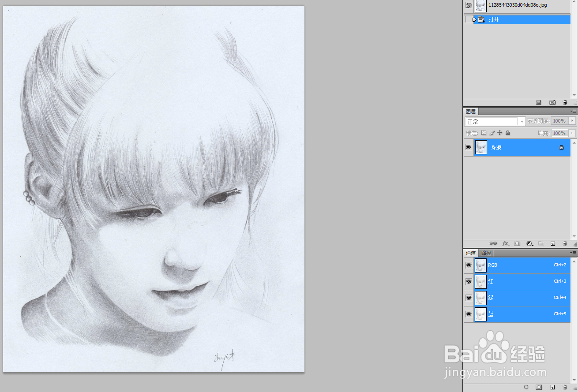Hide the 绿 (green) channel
Screen dimensions: 578x392
pos(469,298)
